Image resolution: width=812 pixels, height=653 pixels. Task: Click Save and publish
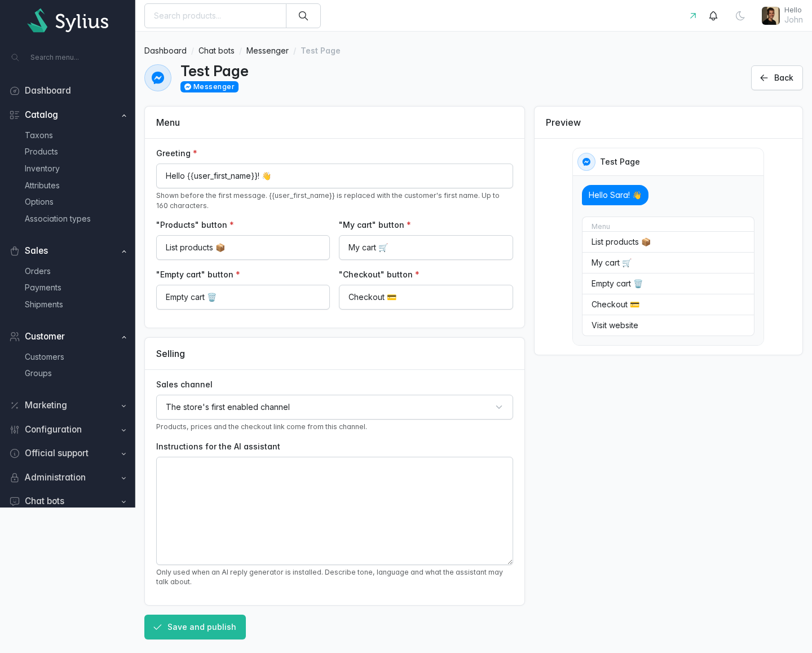coord(195,627)
